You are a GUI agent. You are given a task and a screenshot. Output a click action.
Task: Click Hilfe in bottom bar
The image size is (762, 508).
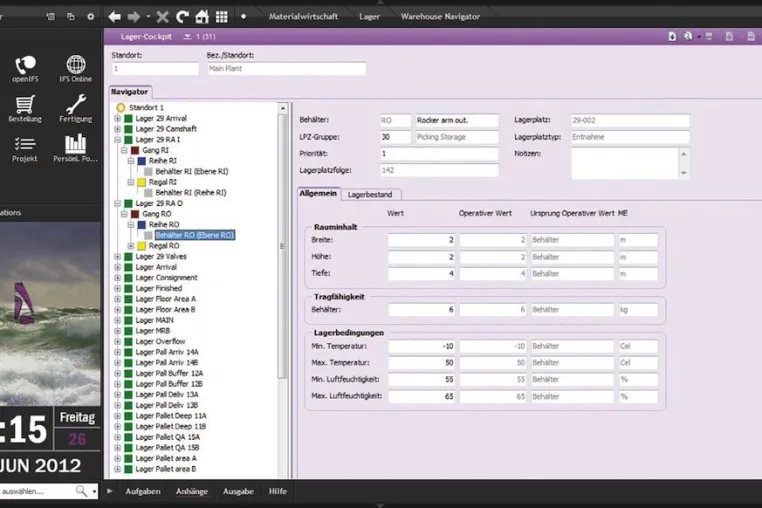pyautogui.click(x=278, y=491)
